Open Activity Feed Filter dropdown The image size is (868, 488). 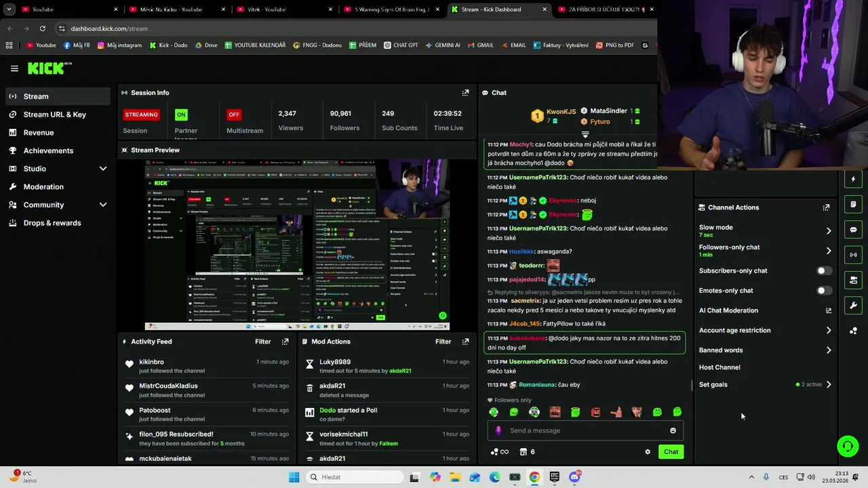pos(262,342)
